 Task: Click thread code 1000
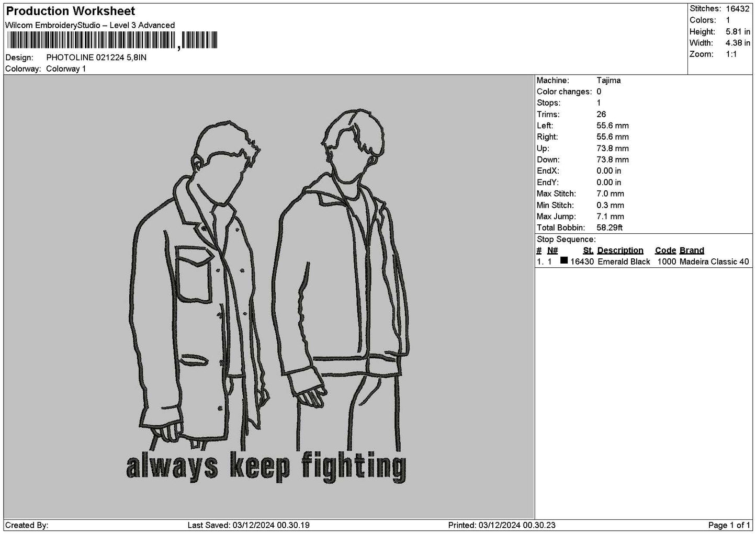[x=667, y=262]
